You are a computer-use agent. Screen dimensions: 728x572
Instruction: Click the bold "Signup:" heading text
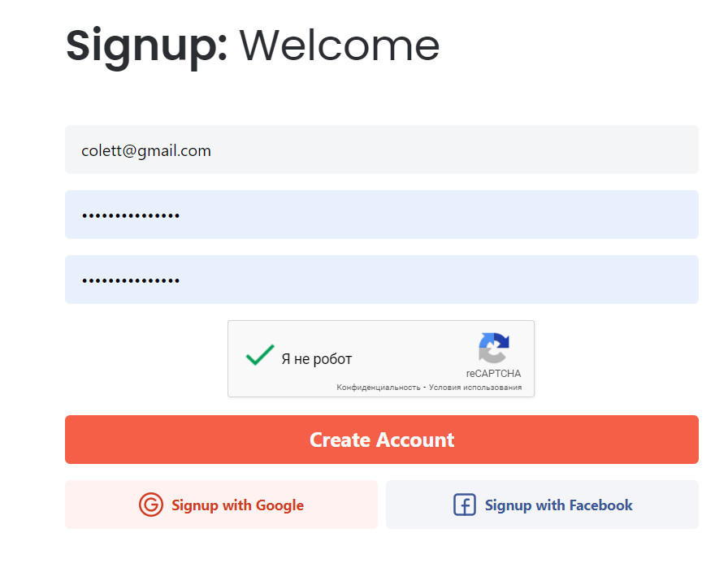click(x=147, y=45)
